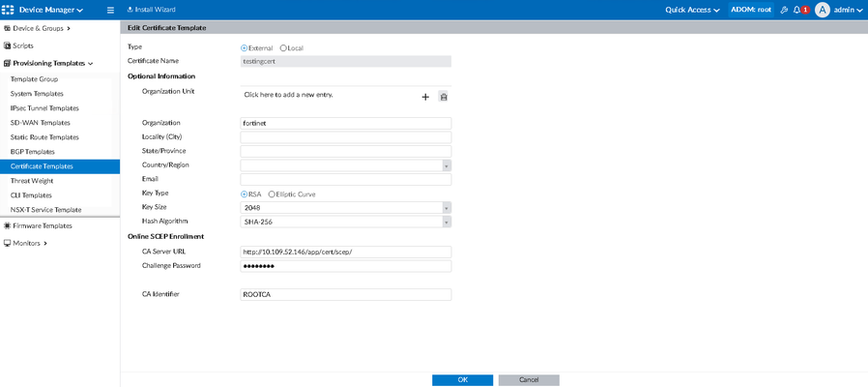Open the notifications bell icon
868x387 pixels.
pyautogui.click(x=797, y=10)
